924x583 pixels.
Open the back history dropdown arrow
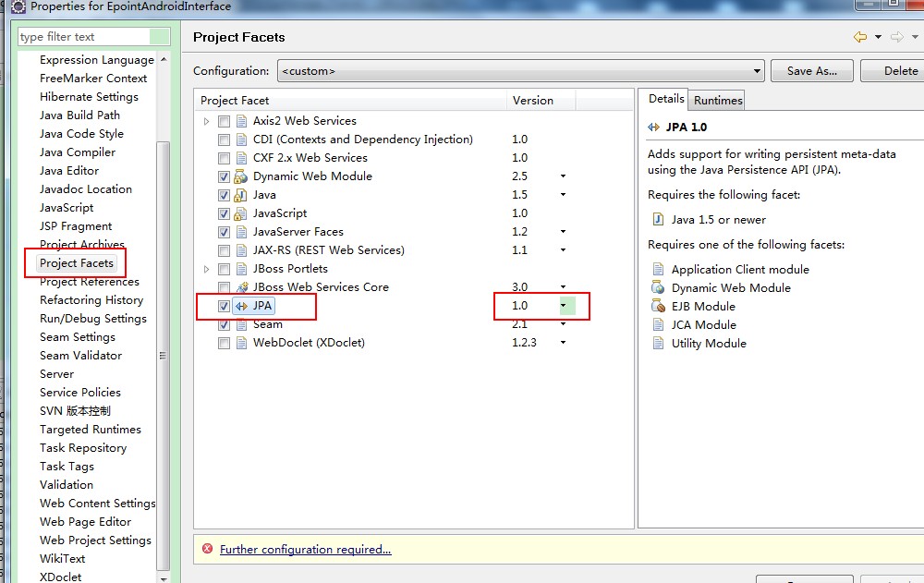(x=878, y=37)
